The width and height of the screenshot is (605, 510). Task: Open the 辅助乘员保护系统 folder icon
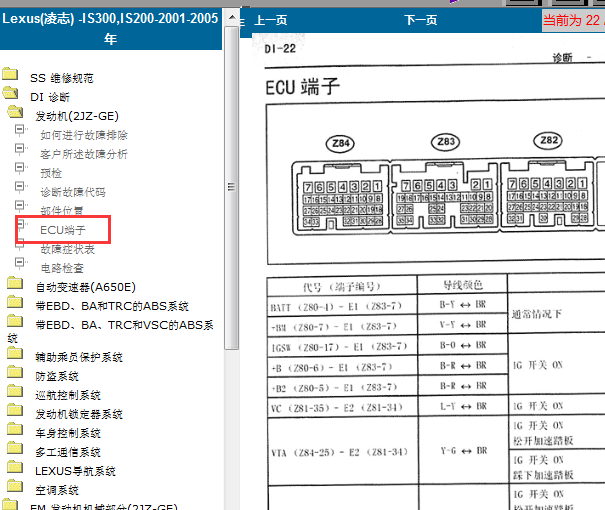[15, 353]
